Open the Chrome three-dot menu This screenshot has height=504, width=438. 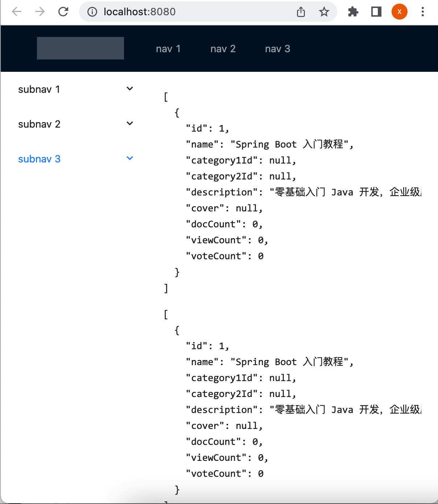tap(423, 12)
